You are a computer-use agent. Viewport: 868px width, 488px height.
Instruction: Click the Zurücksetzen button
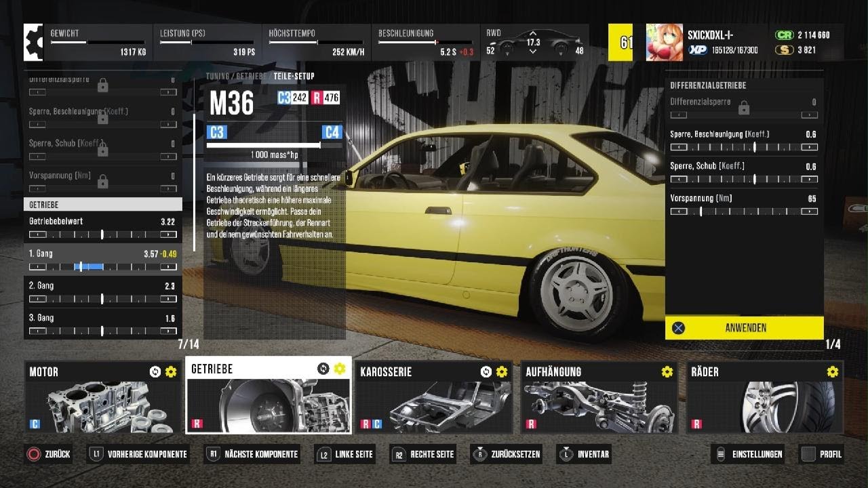pyautogui.click(x=507, y=454)
